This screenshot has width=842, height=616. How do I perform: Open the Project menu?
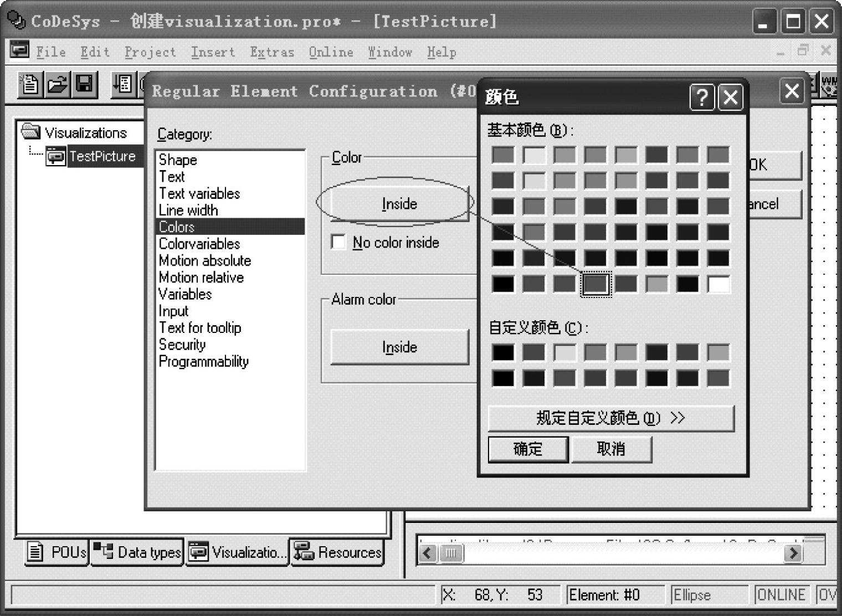pyautogui.click(x=150, y=52)
